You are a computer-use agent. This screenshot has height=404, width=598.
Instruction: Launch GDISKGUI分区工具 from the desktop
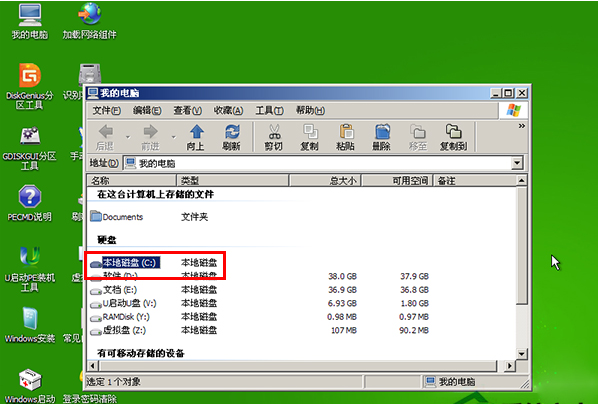tap(30, 149)
